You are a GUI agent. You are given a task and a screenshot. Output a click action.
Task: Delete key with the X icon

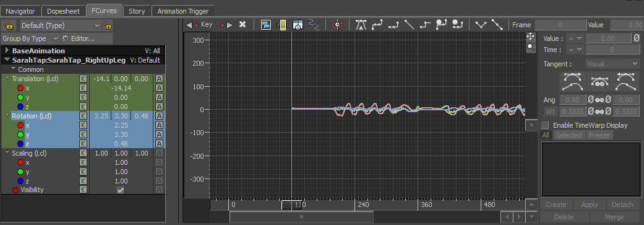pos(243,25)
